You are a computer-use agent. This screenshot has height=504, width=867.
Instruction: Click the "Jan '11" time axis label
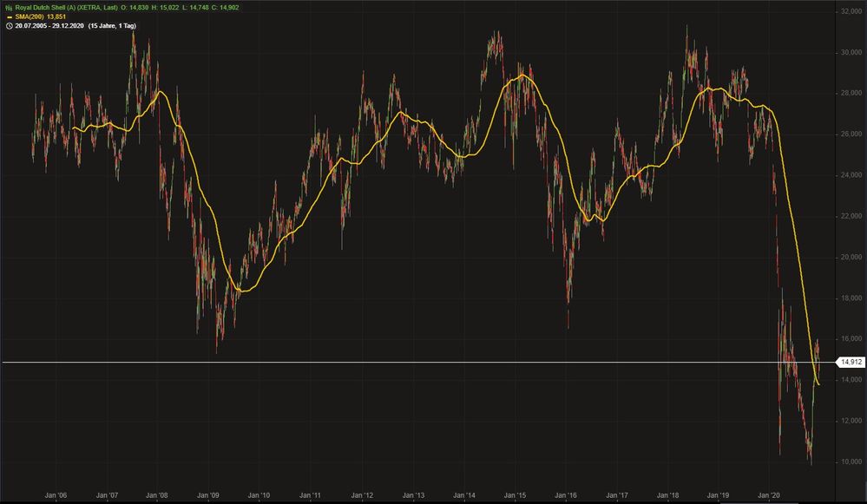point(310,495)
